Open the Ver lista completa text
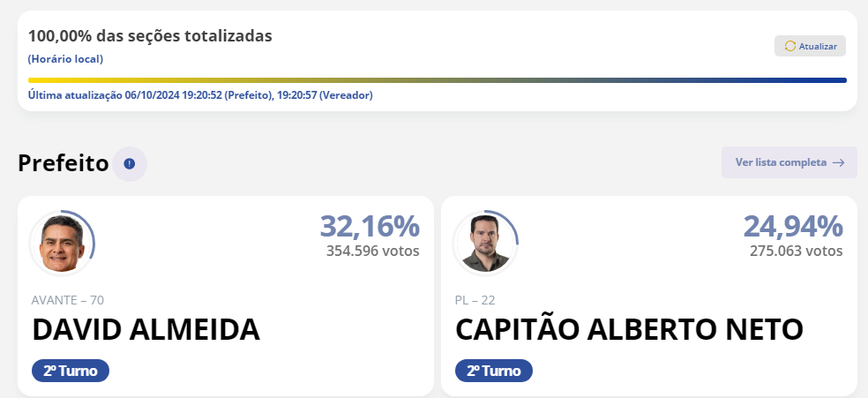This screenshot has width=868, height=398. click(x=781, y=162)
